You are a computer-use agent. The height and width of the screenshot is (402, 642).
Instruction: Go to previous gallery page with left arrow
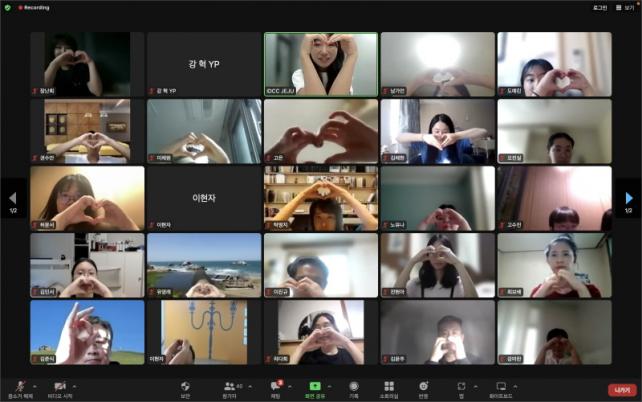pos(12,198)
